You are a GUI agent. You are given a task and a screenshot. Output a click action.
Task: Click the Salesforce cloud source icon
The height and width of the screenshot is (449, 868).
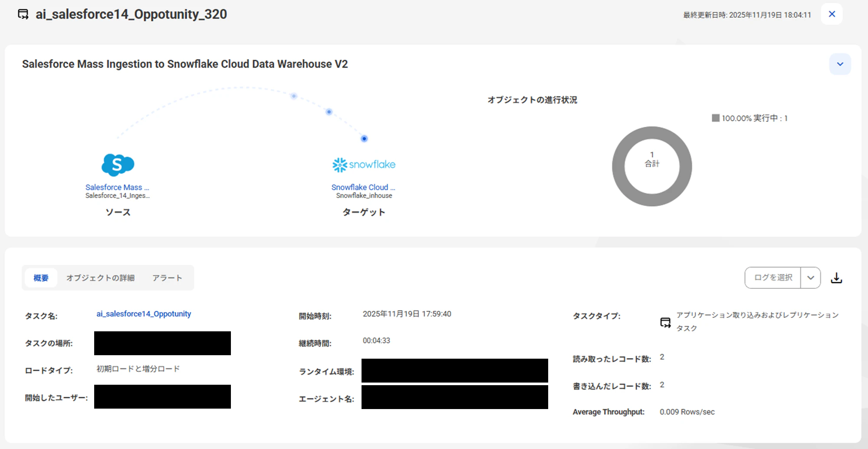(x=118, y=165)
